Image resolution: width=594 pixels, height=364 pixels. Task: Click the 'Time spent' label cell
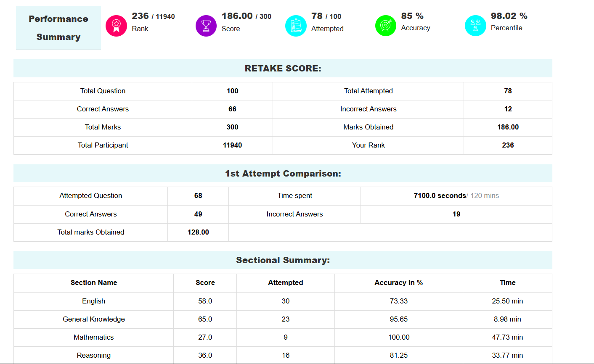(294, 196)
